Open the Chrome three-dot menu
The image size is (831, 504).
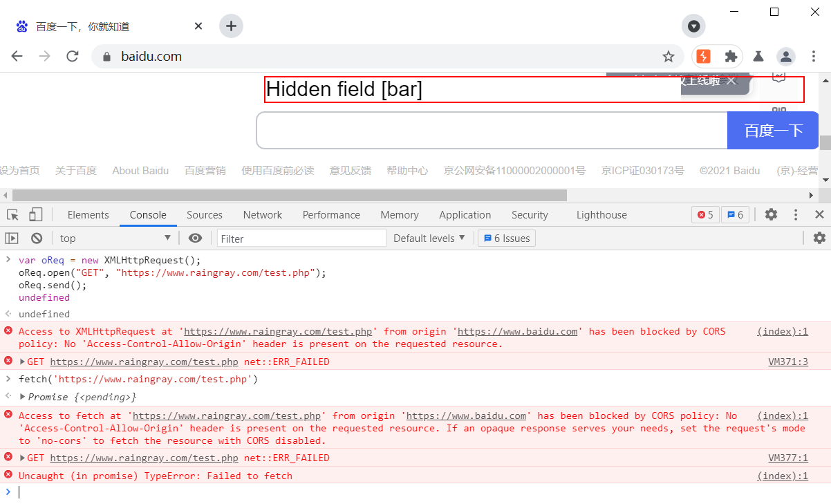tap(813, 57)
